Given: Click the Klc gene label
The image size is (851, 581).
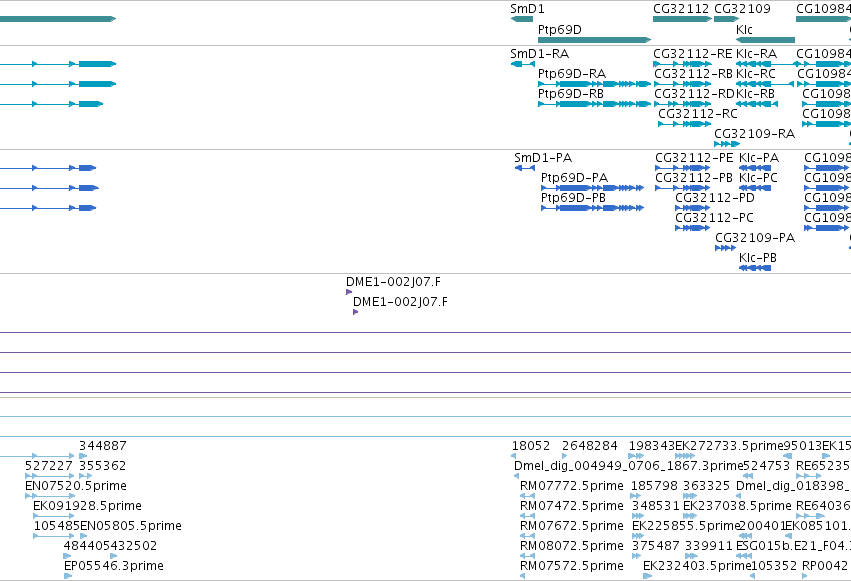Looking at the screenshot, I should (744, 29).
